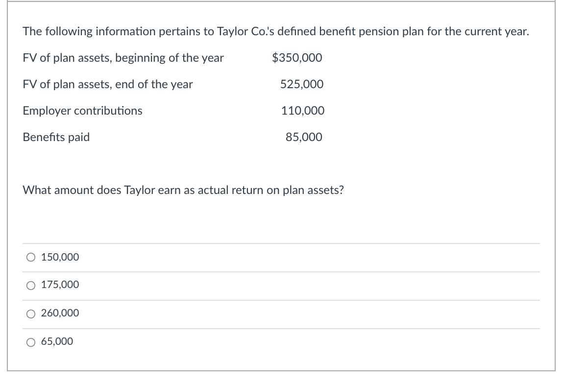Click the '175,000' answer label text

(x=60, y=285)
